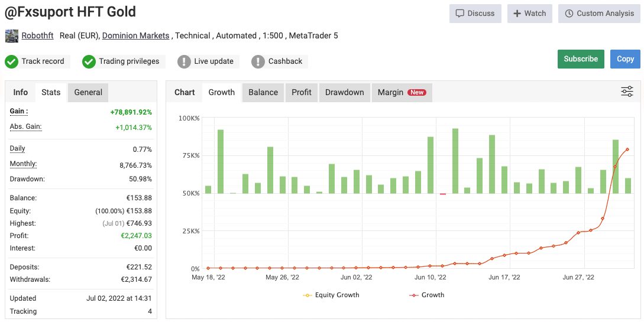Open the General tab in stats panel
Viewport: 644px width, 322px height.
[x=88, y=92]
